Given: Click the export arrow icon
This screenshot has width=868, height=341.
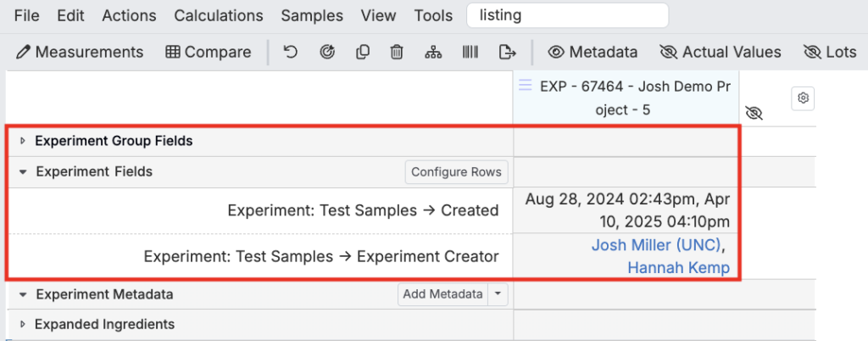Looking at the screenshot, I should pos(508,53).
